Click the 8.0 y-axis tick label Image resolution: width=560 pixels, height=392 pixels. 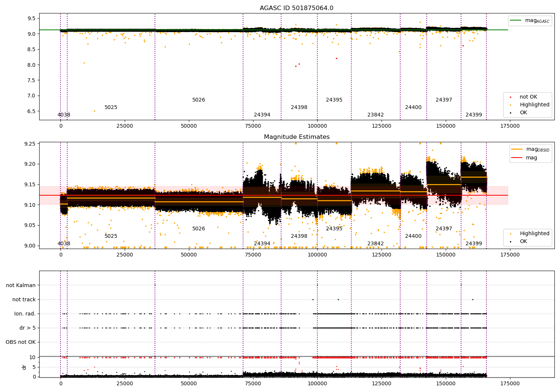[x=31, y=65]
